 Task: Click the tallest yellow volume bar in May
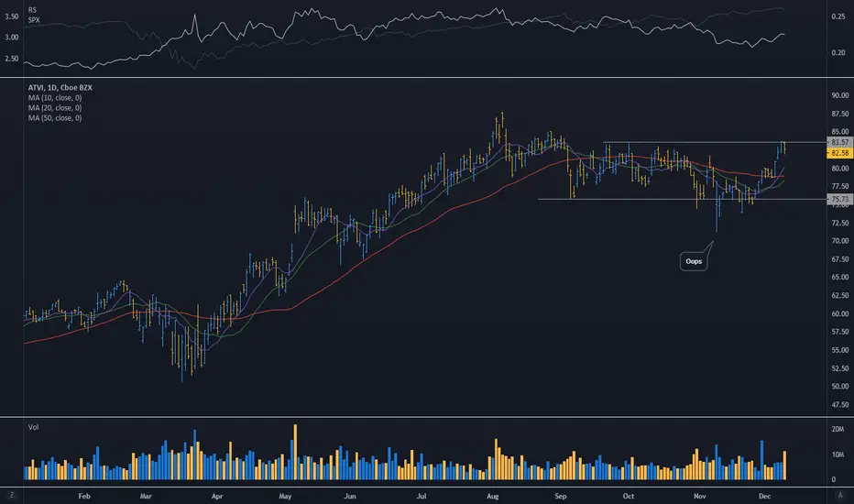pos(295,453)
